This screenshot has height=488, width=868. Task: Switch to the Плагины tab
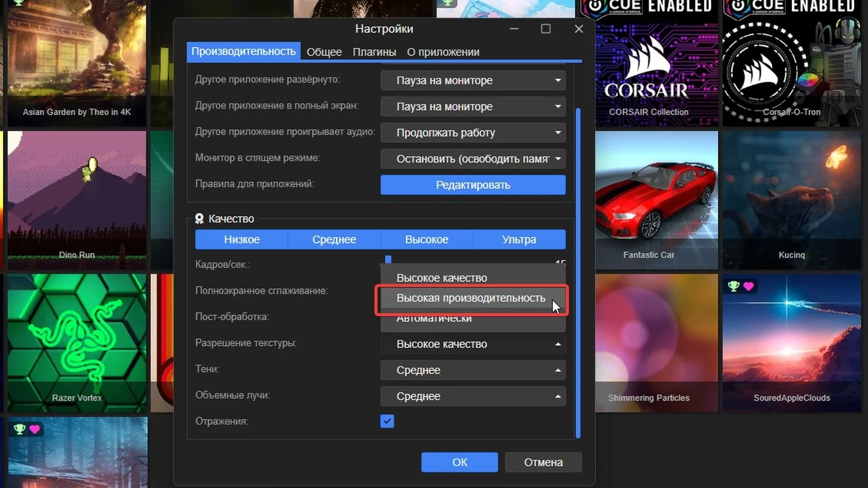(x=374, y=52)
